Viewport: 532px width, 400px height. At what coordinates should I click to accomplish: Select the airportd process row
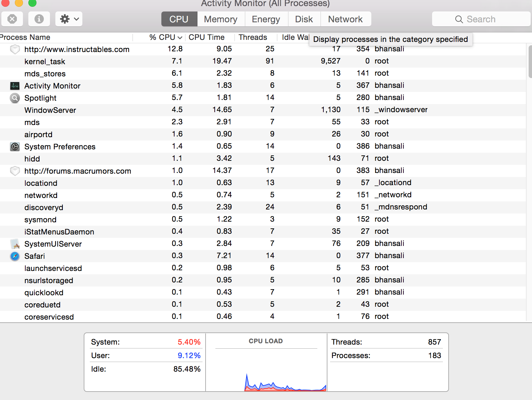click(x=263, y=134)
